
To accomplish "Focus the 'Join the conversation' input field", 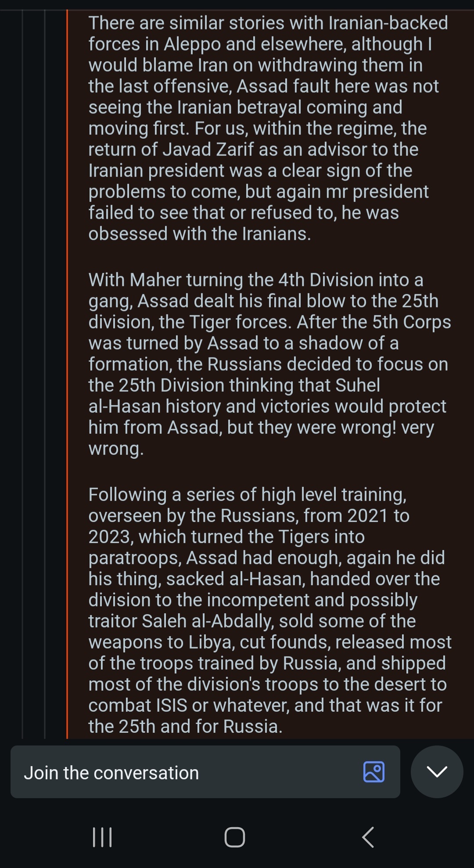I will point(205,771).
